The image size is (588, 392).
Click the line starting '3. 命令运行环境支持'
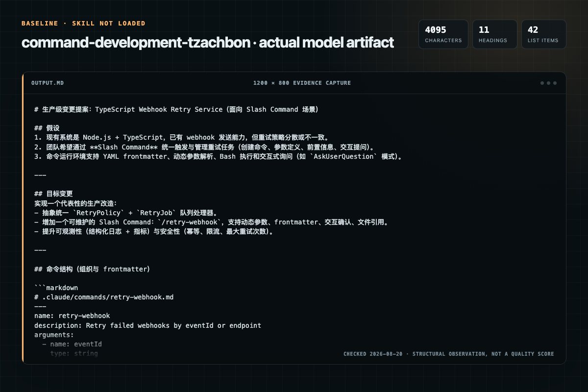[x=218, y=158]
